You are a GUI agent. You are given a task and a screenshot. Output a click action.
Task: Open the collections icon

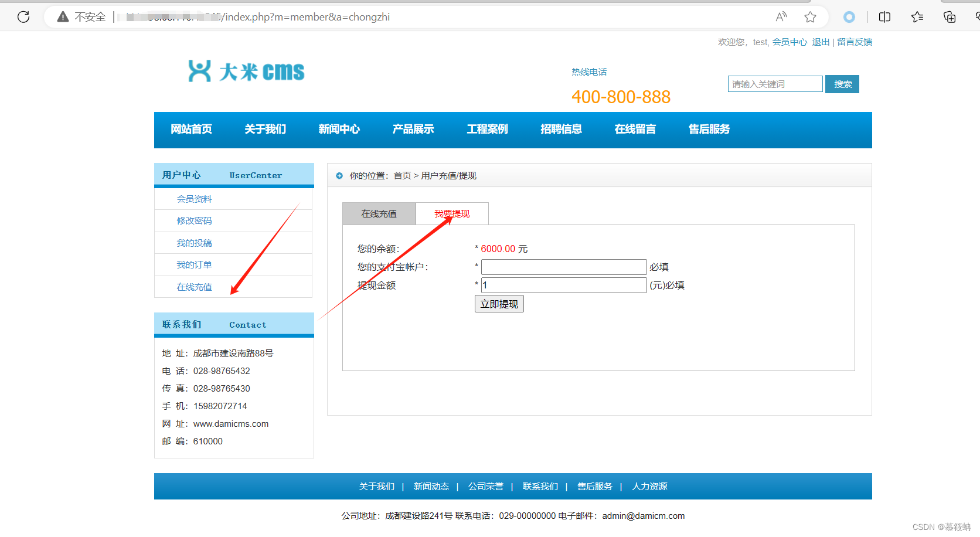pyautogui.click(x=950, y=17)
